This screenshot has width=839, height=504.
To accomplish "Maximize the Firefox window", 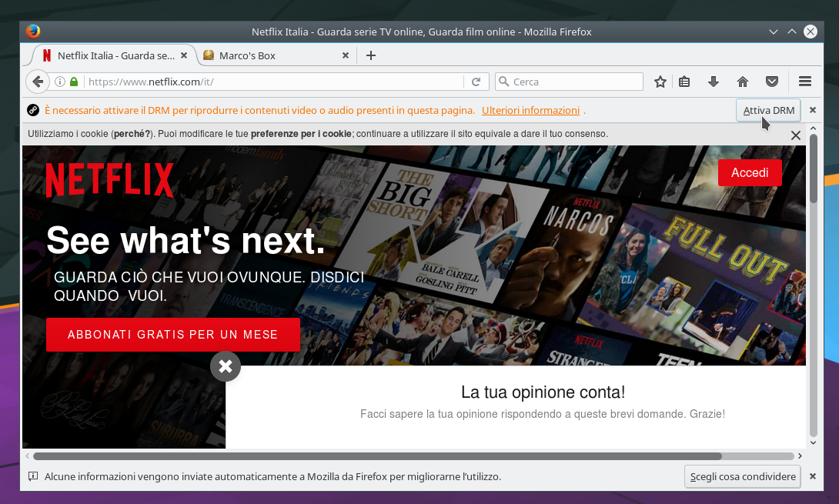I will tap(792, 32).
